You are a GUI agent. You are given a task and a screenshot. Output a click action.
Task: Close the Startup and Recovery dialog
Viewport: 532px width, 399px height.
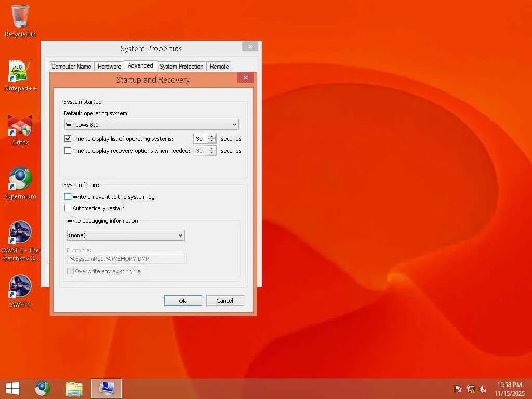246,78
